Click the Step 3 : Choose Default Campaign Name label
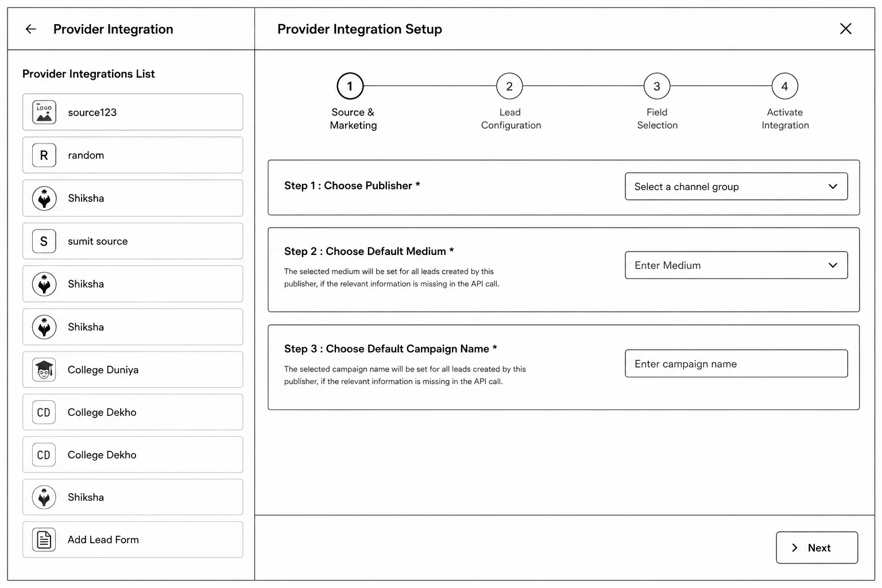Screen dimensions: 882x588 point(390,349)
